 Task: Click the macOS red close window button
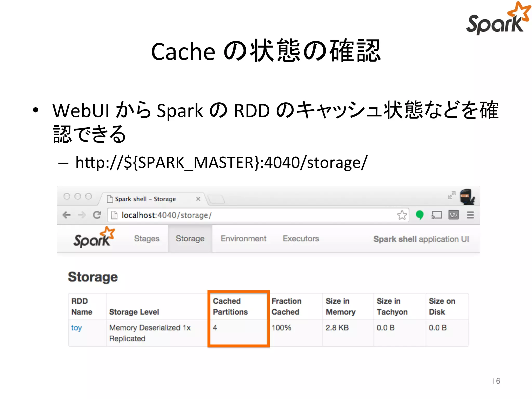click(x=67, y=196)
